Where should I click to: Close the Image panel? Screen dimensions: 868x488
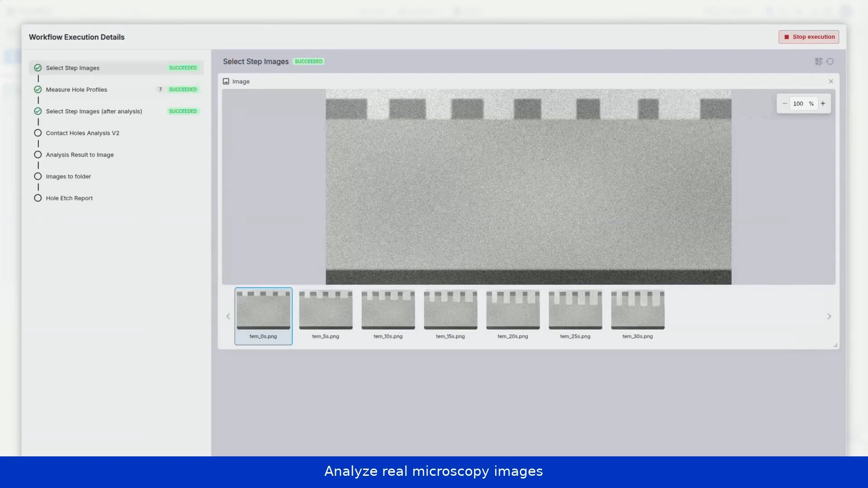click(831, 81)
